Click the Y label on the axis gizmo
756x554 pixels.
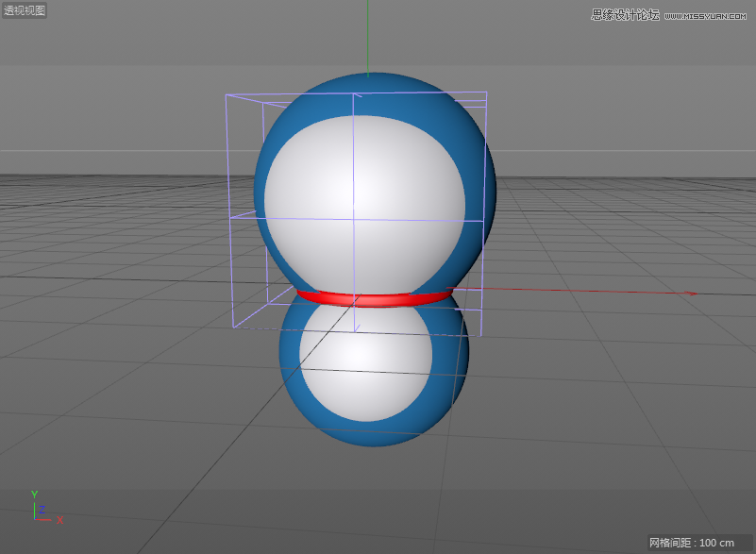click(x=34, y=495)
